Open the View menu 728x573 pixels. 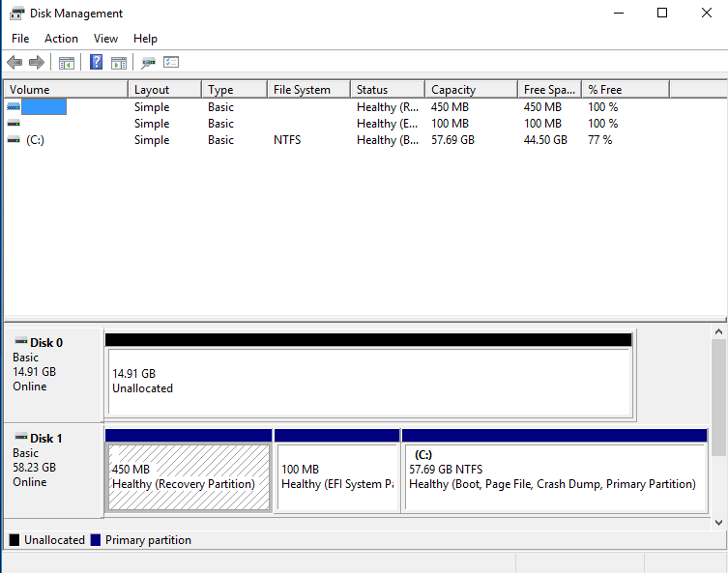coord(105,39)
